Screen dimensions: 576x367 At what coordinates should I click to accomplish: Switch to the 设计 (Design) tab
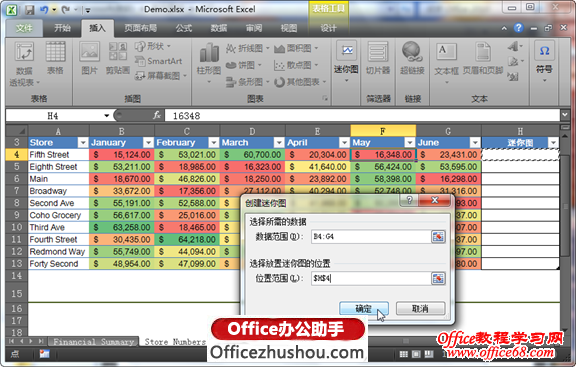click(328, 28)
